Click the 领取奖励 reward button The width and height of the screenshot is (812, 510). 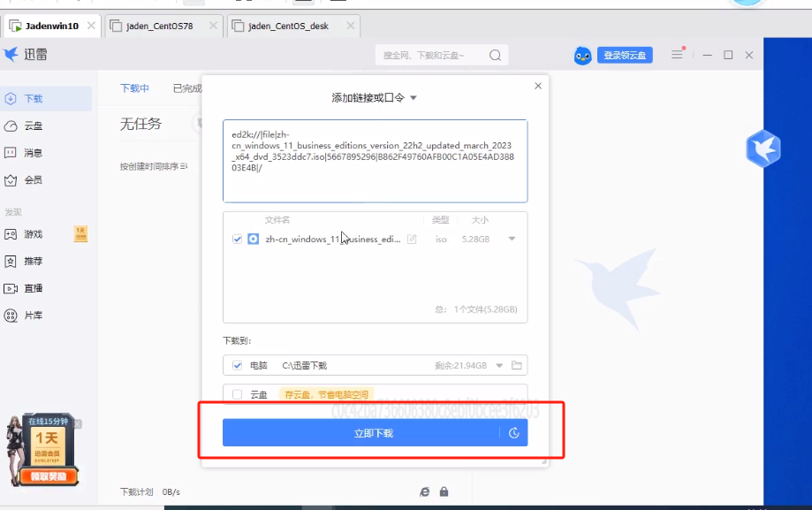[x=49, y=476]
